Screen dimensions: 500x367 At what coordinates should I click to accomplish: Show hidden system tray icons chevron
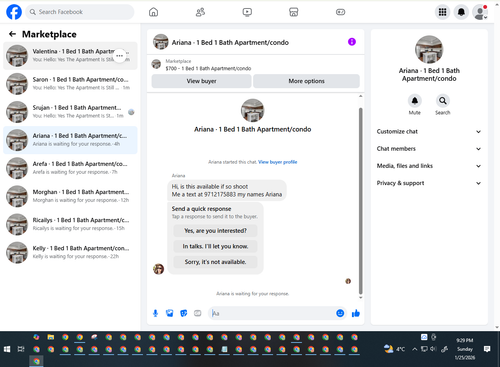coord(414,349)
